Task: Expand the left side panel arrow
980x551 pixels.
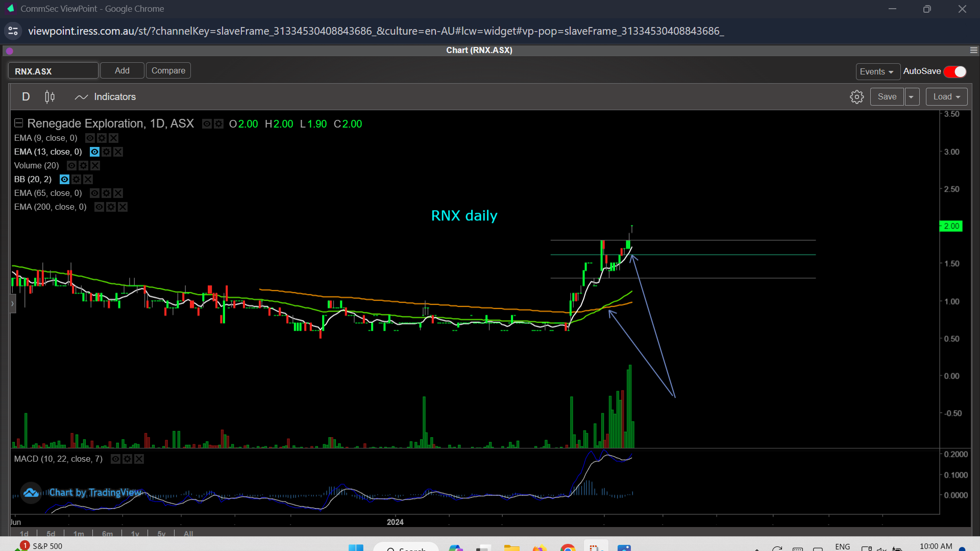Action: pyautogui.click(x=13, y=304)
